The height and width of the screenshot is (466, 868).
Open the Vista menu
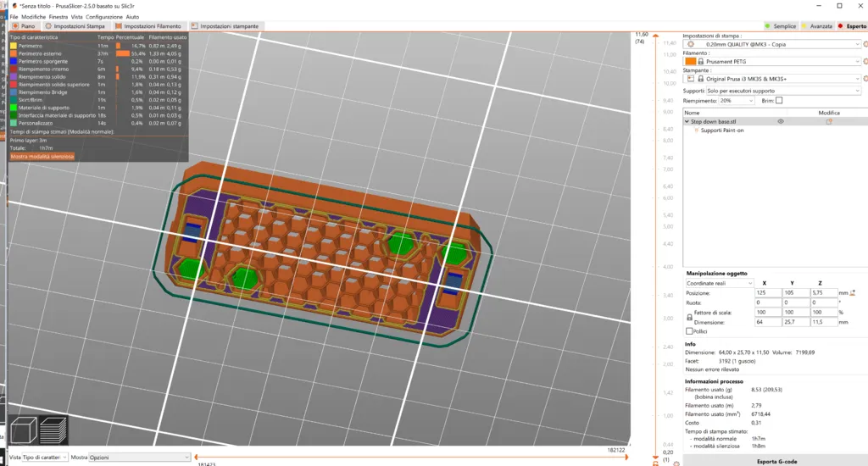tap(76, 17)
